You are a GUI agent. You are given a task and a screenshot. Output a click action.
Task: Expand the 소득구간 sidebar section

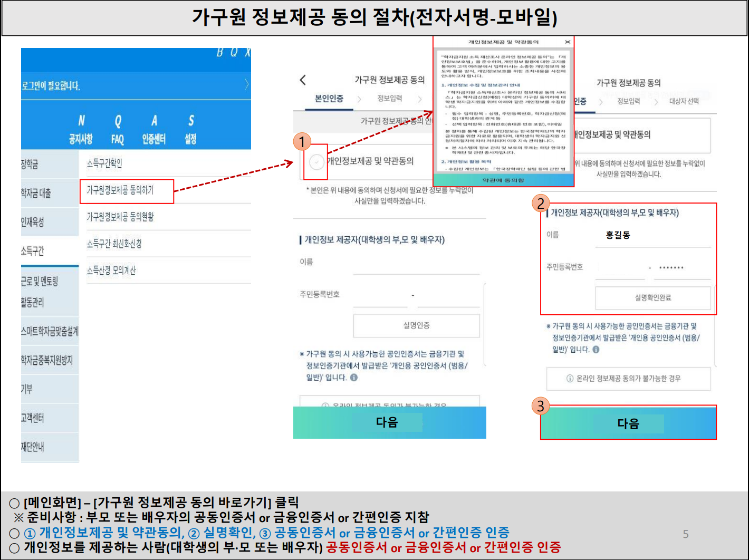pos(32,251)
